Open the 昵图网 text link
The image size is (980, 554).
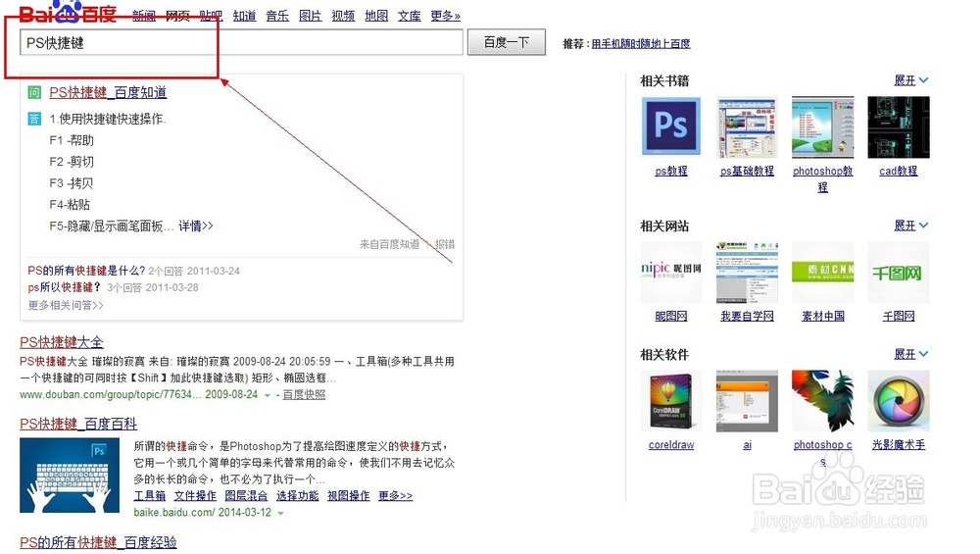671,316
